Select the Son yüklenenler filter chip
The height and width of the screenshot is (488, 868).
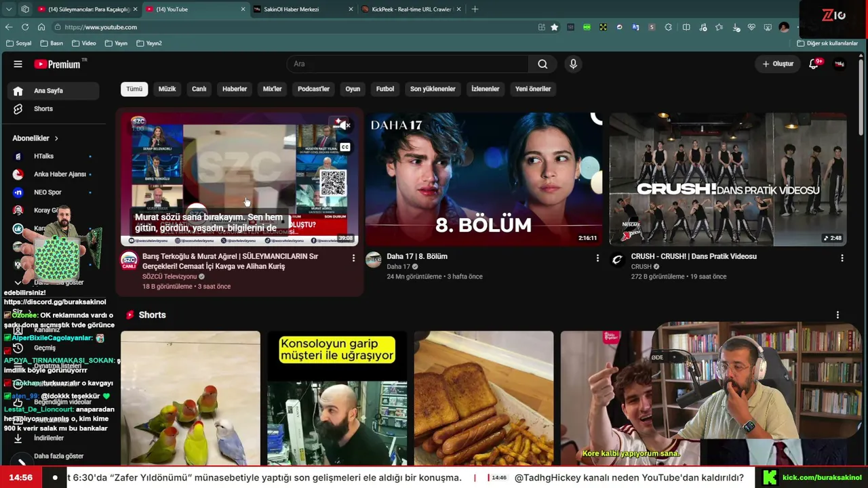tap(433, 89)
